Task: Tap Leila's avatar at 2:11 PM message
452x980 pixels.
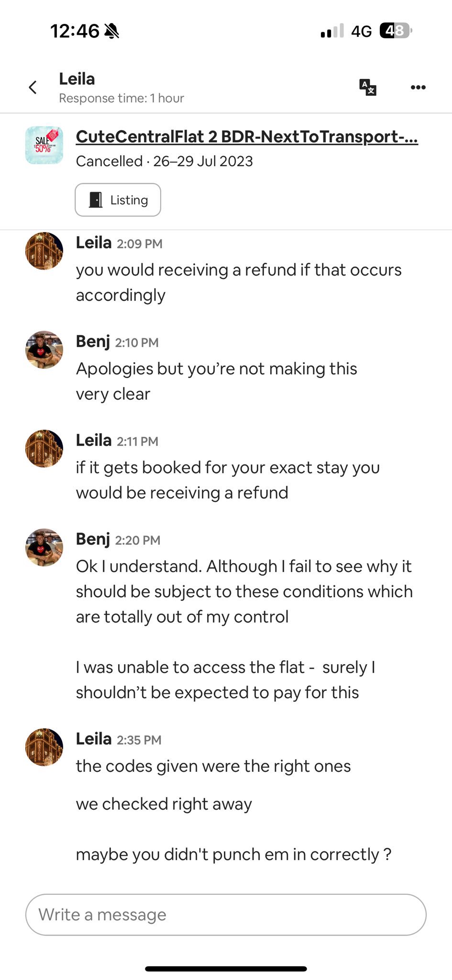Action: coord(44,448)
